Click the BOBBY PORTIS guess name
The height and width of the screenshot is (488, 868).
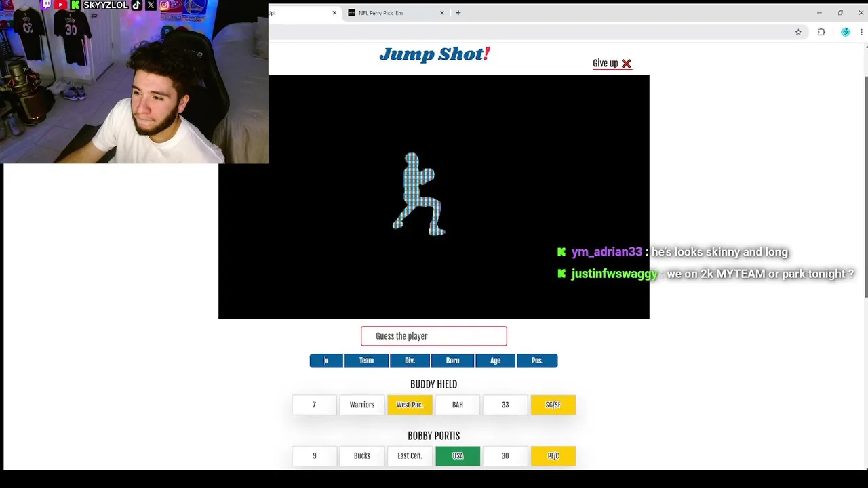pyautogui.click(x=434, y=436)
